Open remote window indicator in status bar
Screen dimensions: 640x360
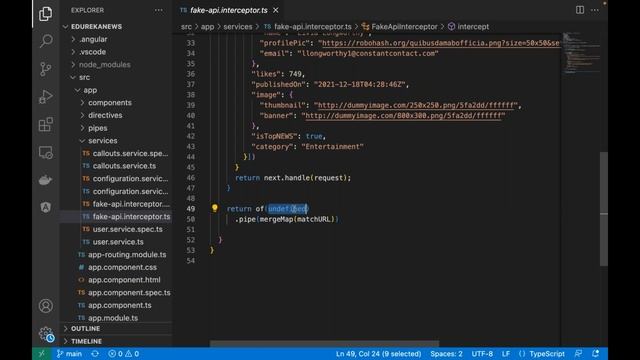tap(41, 354)
